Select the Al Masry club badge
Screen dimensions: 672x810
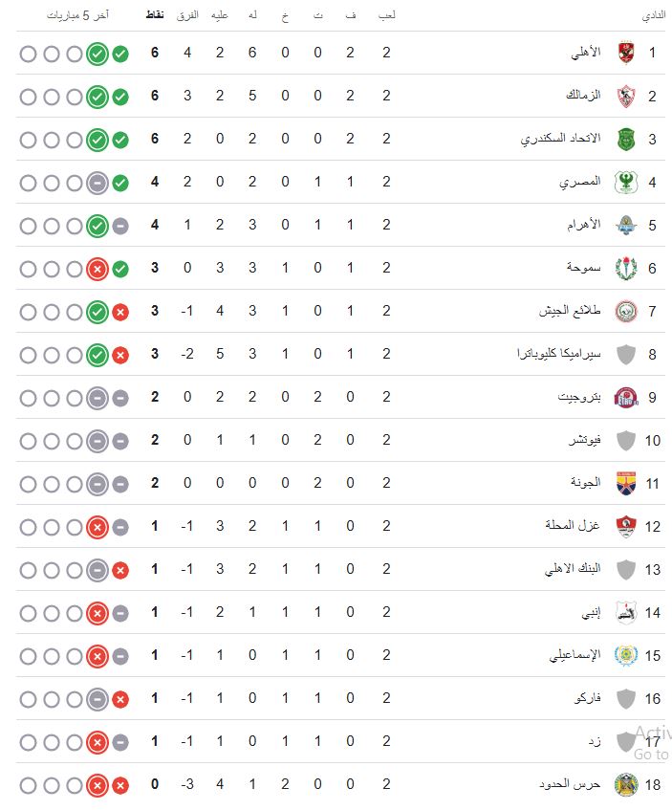pyautogui.click(x=626, y=183)
